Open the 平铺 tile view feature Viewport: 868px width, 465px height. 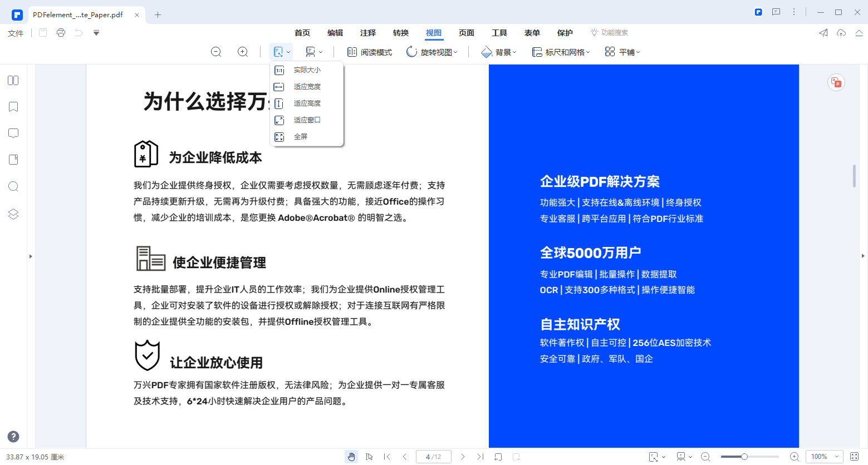[622, 52]
